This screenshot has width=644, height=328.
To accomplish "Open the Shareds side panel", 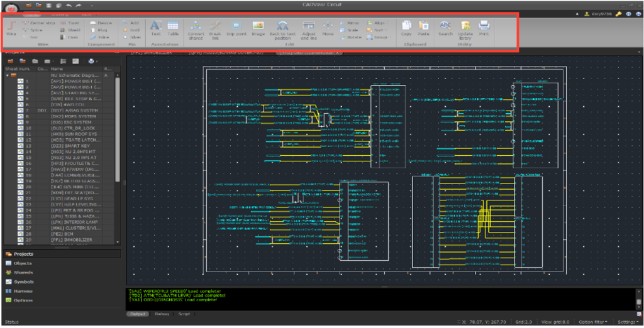I will 62,273.
